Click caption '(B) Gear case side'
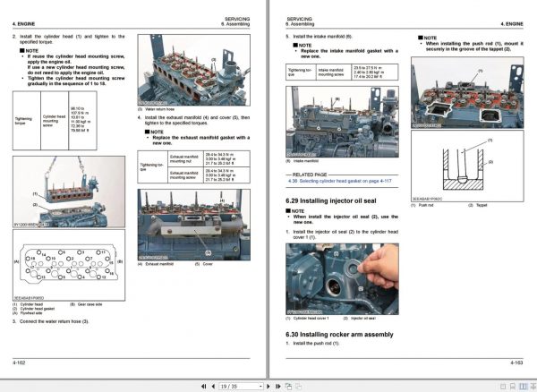The height and width of the screenshot is (392, 537). (x=86, y=304)
